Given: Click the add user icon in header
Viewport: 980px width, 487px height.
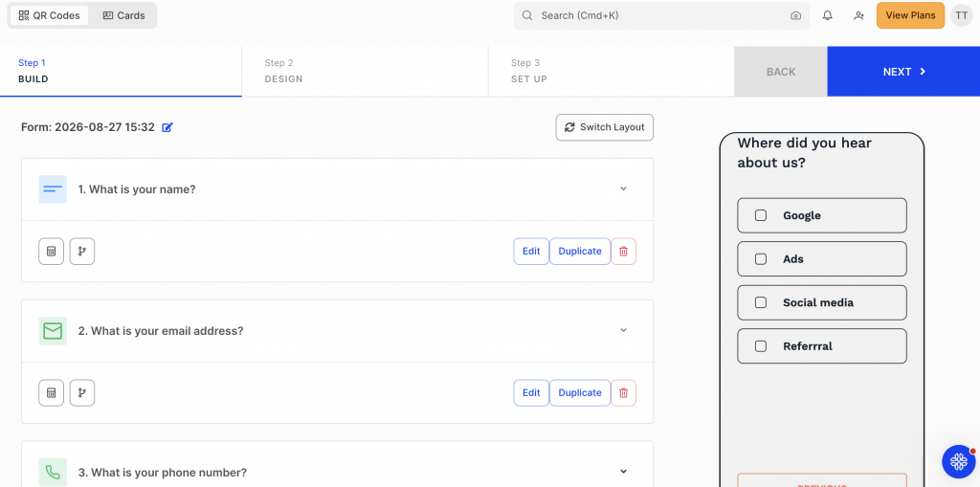Looking at the screenshot, I should [x=858, y=15].
